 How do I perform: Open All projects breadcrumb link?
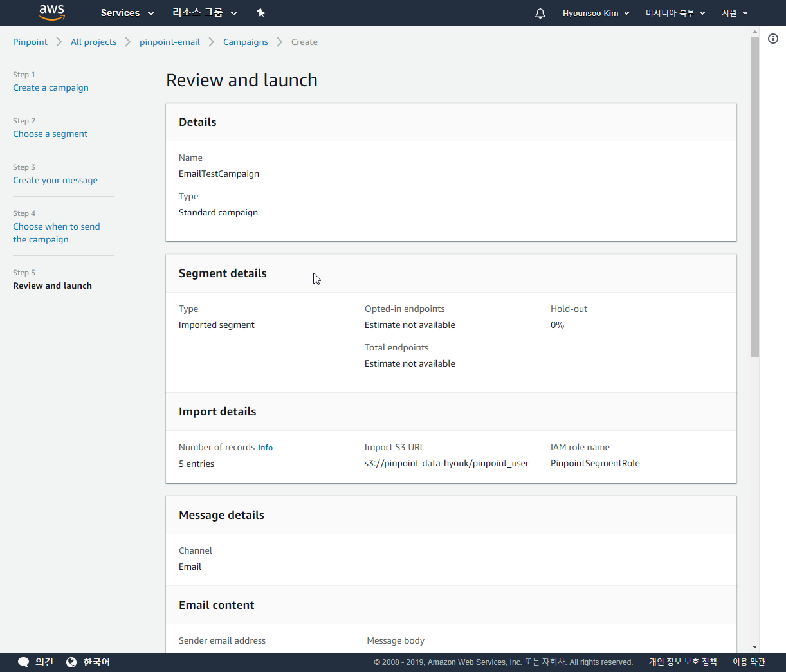pos(93,42)
